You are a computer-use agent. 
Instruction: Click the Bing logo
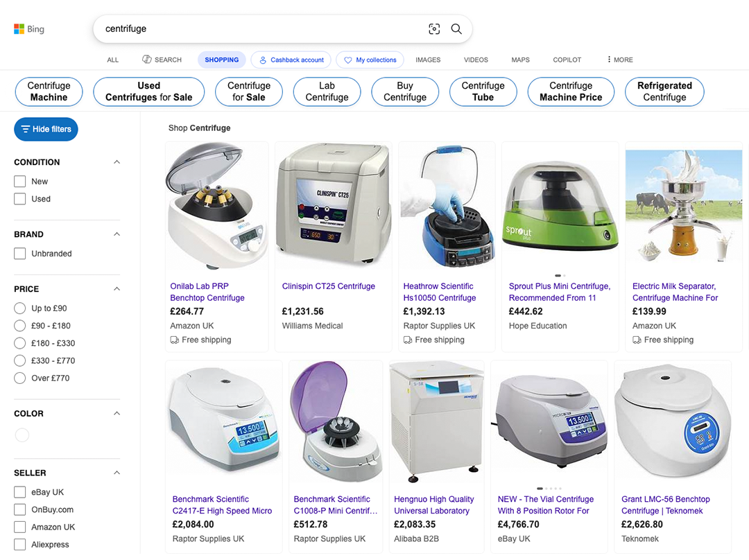[29, 29]
